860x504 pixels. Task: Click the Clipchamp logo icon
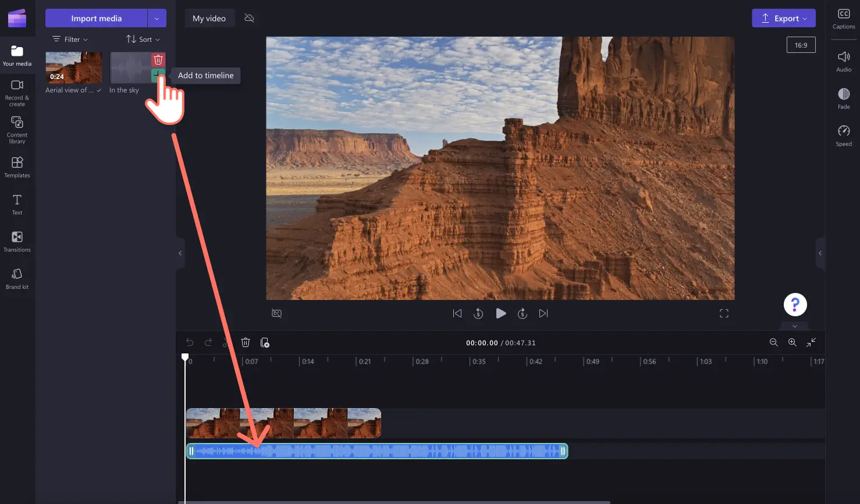17,18
